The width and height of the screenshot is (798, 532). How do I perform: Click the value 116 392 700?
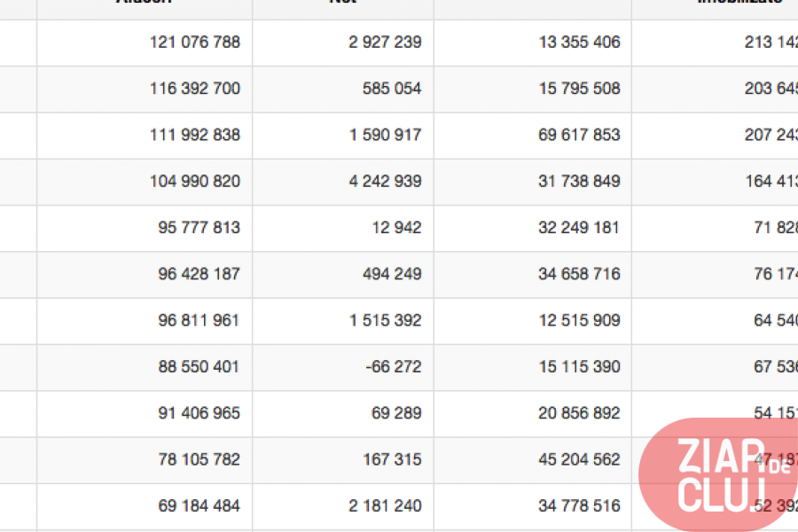pos(195,89)
